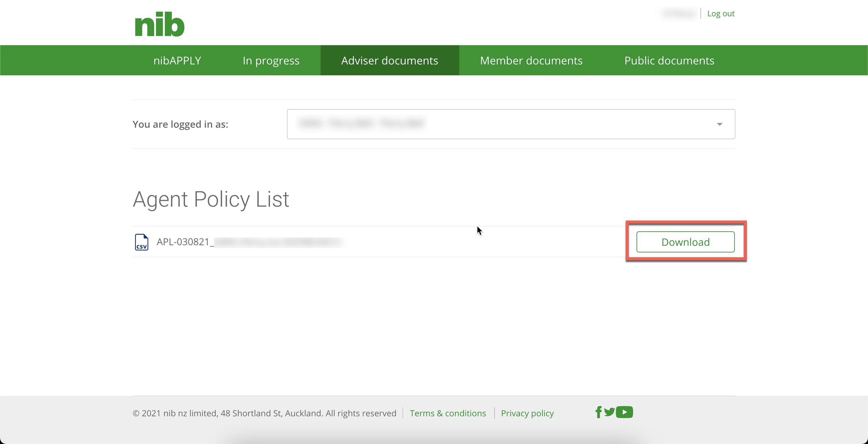
Task: Select the Adviser documents tab
Action: coord(389,60)
